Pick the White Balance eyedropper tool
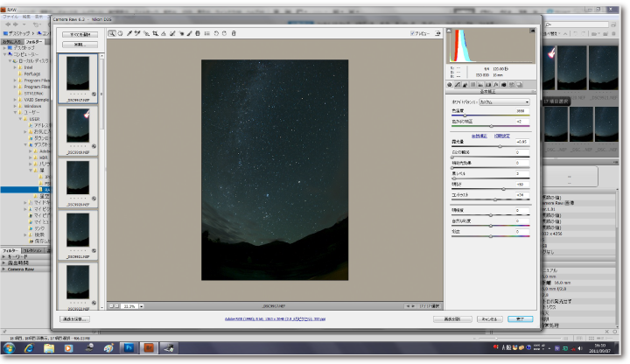This screenshot has height=364, width=630. [129, 34]
